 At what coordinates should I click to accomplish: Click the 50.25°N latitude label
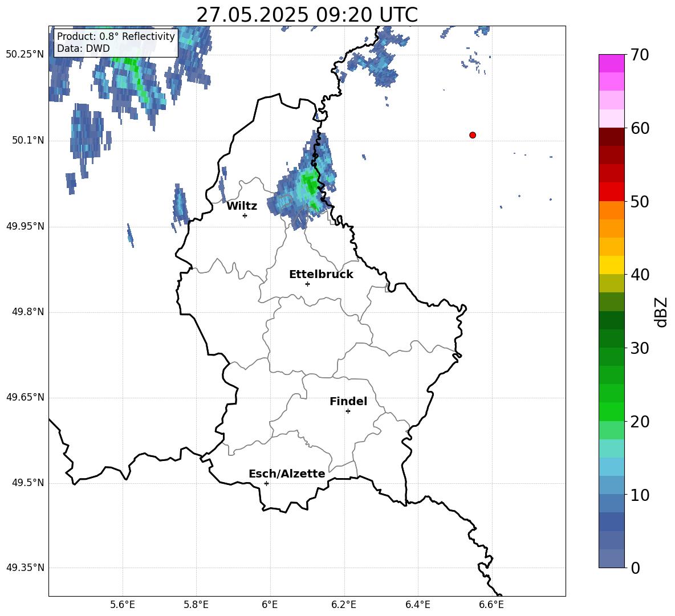pyautogui.click(x=25, y=55)
